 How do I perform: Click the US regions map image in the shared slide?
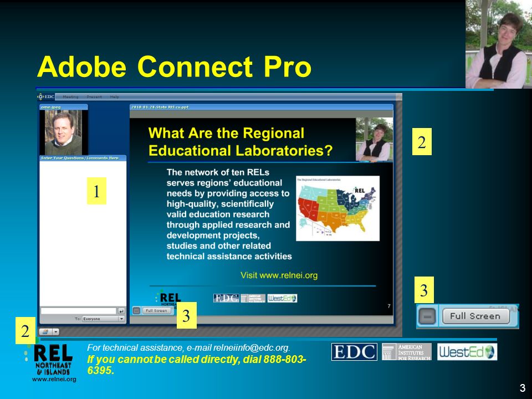[337, 208]
